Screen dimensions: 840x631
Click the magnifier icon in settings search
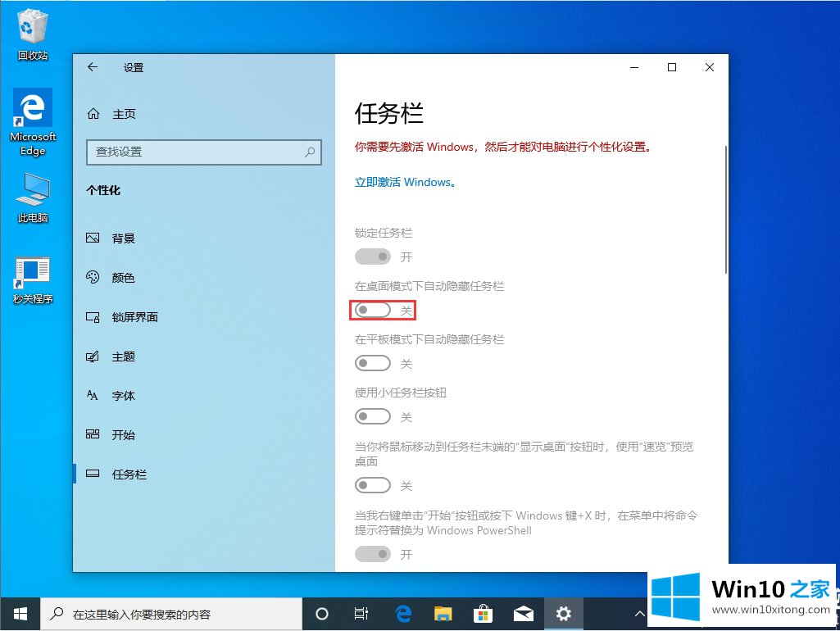tap(310, 152)
